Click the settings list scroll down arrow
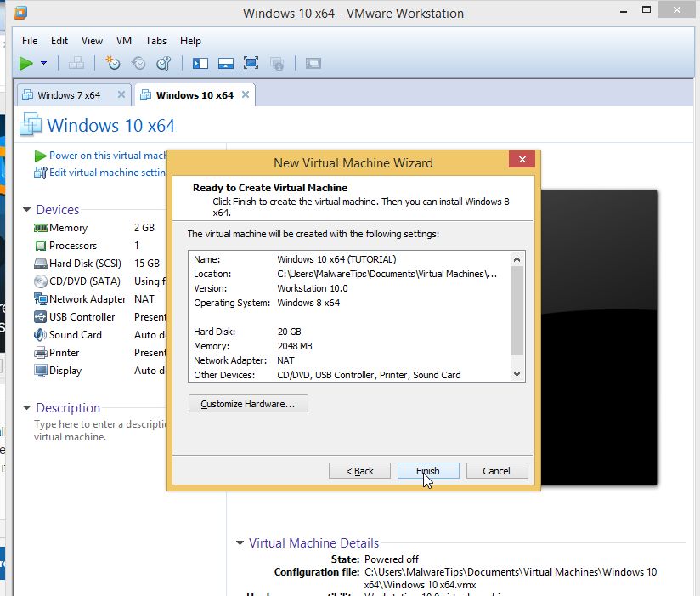The width and height of the screenshot is (700, 596). pos(517,374)
